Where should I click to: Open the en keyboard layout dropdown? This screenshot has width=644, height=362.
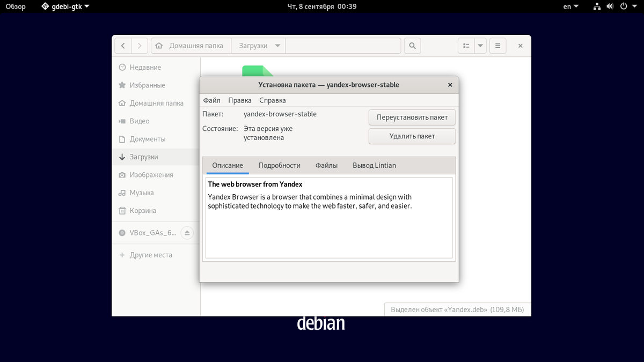click(x=570, y=6)
